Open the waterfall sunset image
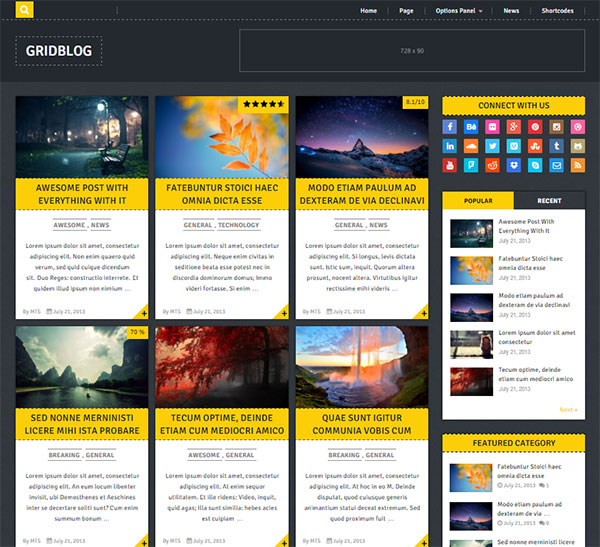The width and height of the screenshot is (600, 547). (362, 367)
